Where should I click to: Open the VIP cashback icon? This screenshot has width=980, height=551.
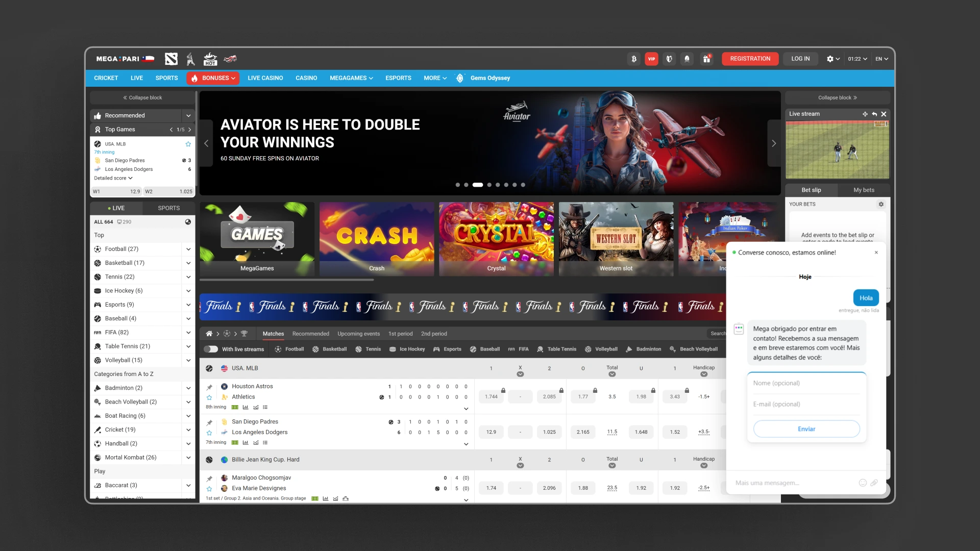pos(651,59)
